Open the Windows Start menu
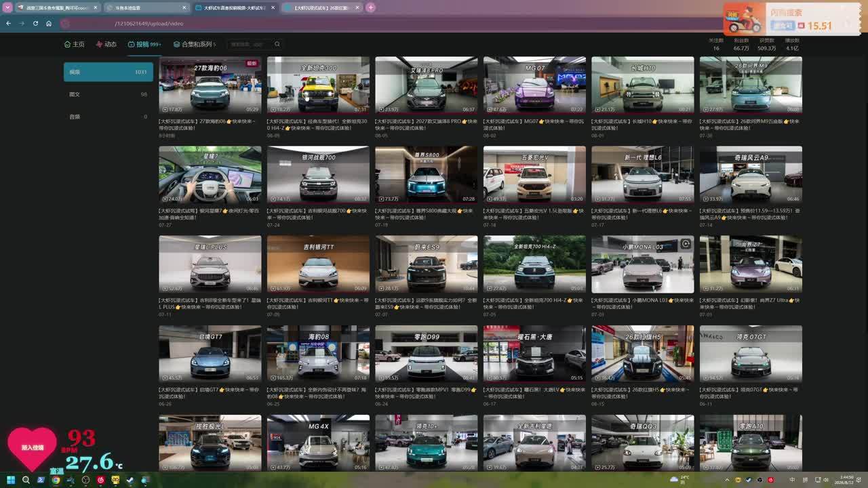This screenshot has width=868, height=488. pyautogui.click(x=11, y=480)
